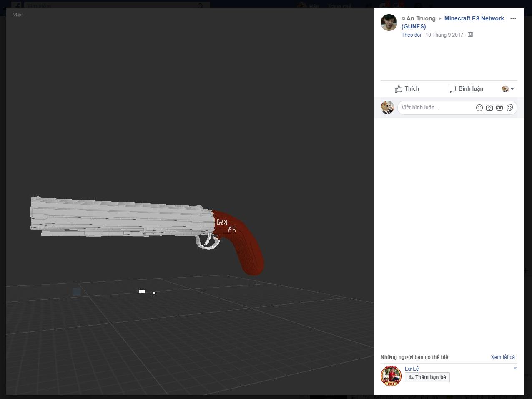Attach a photo using camera icon

[x=489, y=108]
